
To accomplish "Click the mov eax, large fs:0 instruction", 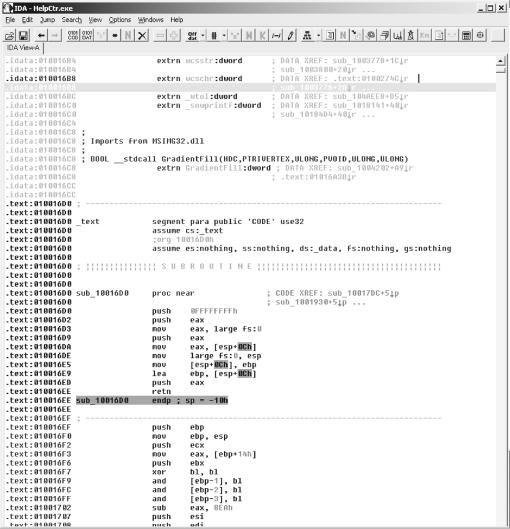I will pyautogui.click(x=207, y=329).
